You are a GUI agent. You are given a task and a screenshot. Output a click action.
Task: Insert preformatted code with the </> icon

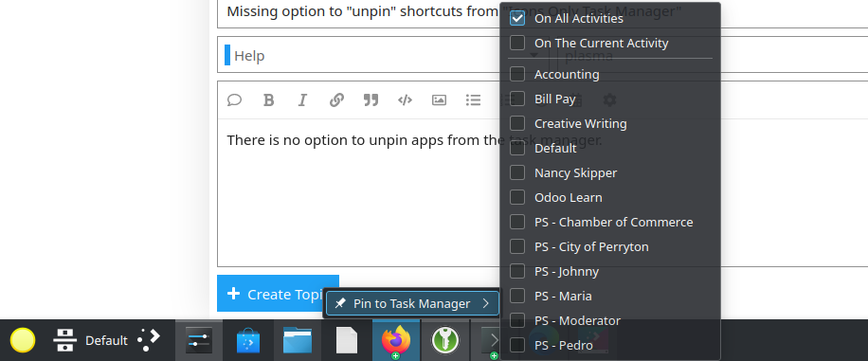point(405,100)
